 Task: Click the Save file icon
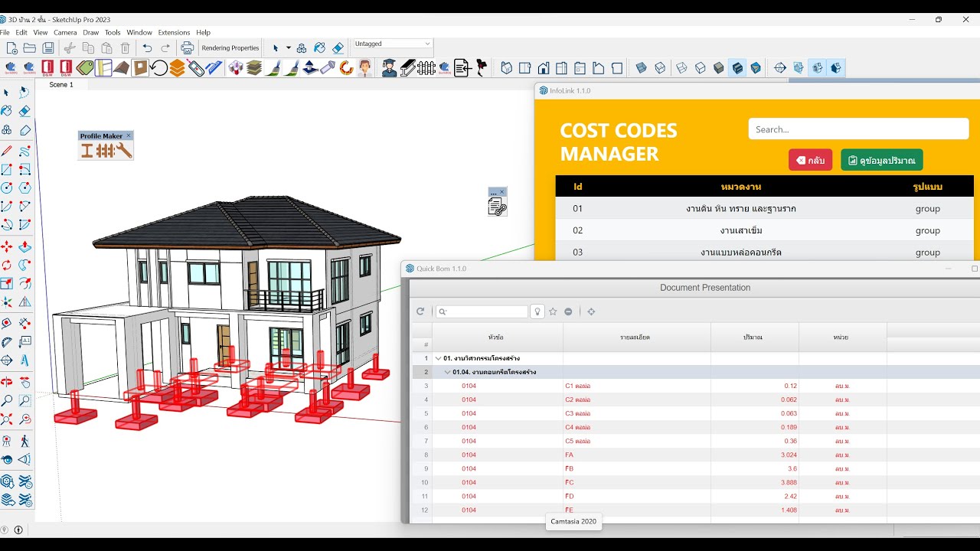point(48,47)
